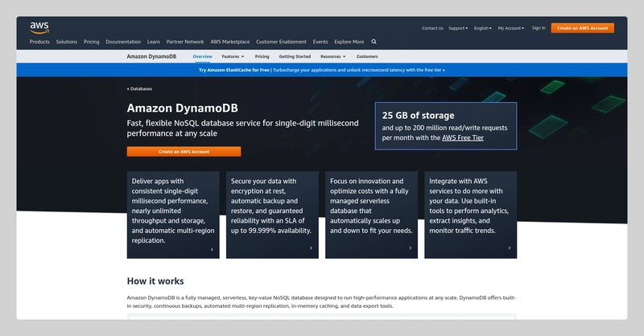Open the AWS Free Tier link
The width and height of the screenshot is (644, 336).
pos(462,137)
